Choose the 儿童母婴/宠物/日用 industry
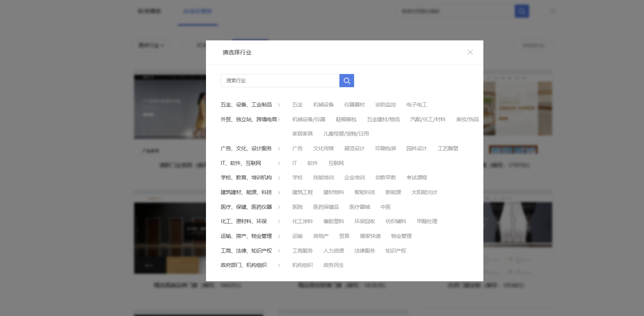This screenshot has width=644, height=316. click(346, 134)
